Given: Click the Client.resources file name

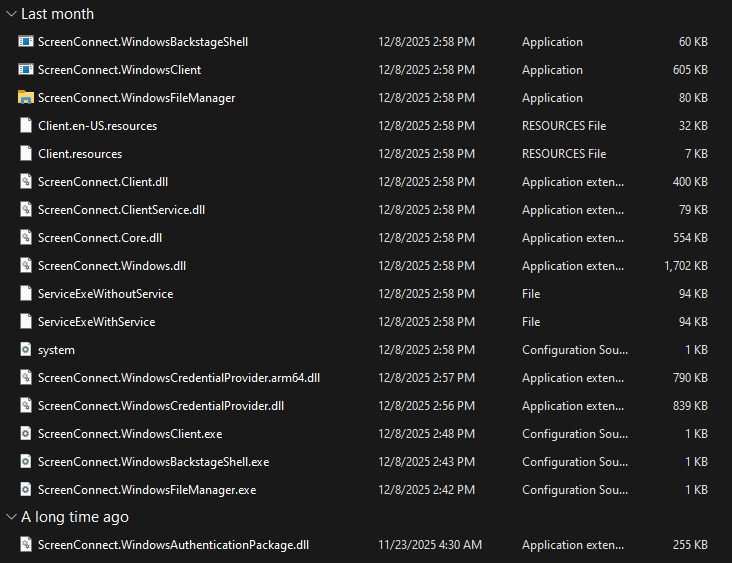Looking at the screenshot, I should 80,154.
